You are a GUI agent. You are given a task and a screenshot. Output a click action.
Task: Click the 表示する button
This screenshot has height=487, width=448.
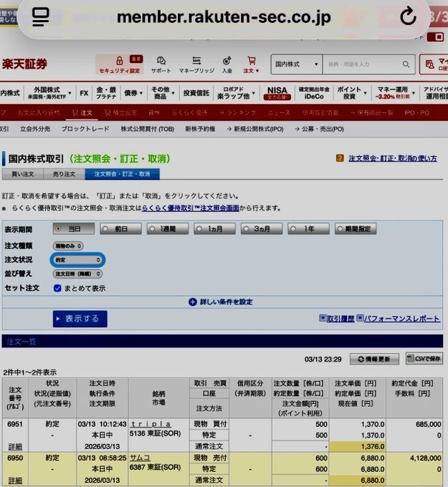(x=80, y=319)
